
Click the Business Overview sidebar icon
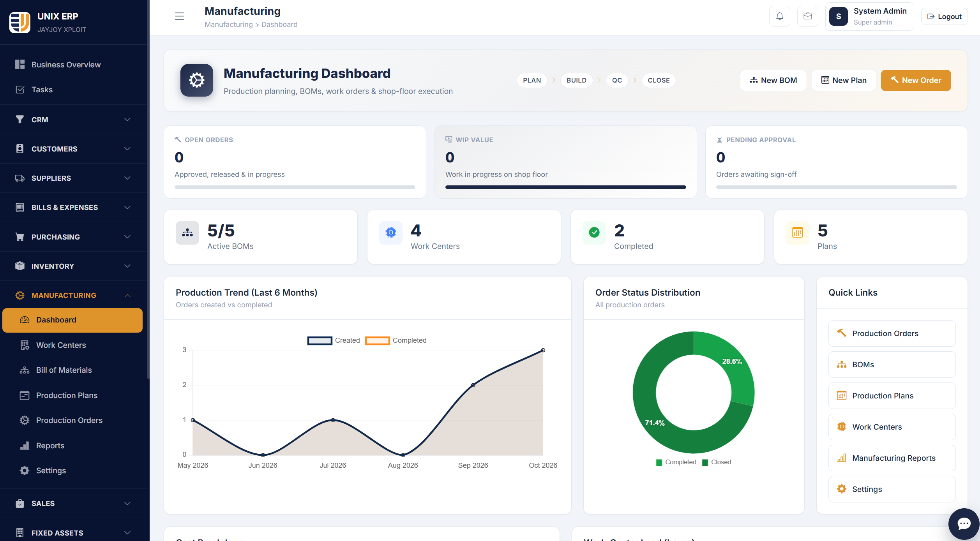tap(20, 65)
